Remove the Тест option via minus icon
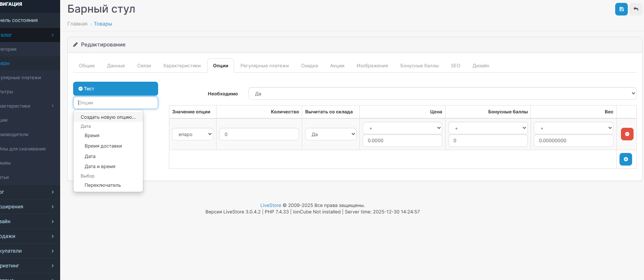Viewport: 644px width, 280px height. click(81, 89)
